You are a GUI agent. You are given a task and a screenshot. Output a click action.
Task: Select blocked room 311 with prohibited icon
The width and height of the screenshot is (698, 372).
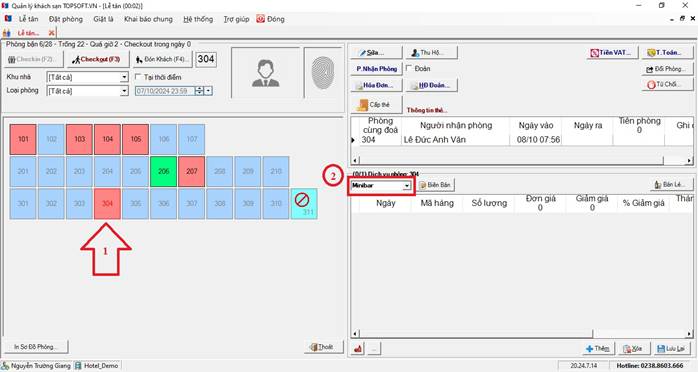(x=304, y=204)
